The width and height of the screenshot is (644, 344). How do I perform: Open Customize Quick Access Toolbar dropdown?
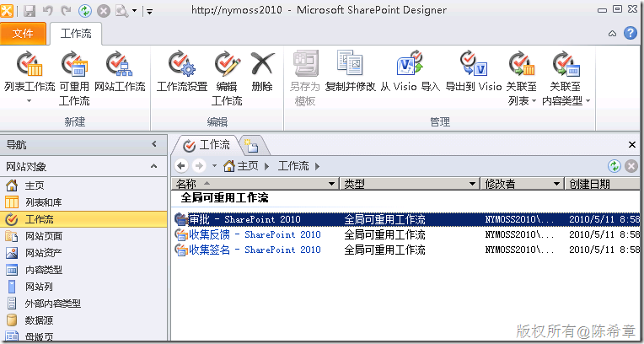(x=149, y=11)
